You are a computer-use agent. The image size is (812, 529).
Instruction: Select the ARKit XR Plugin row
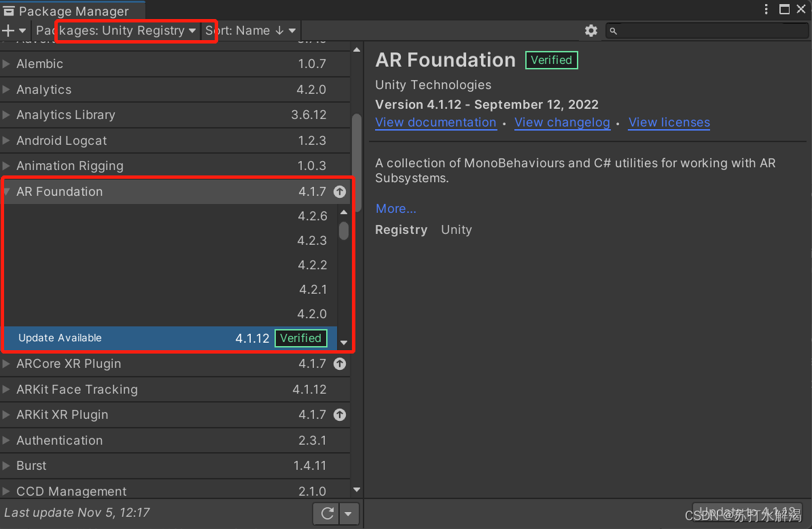(x=175, y=415)
